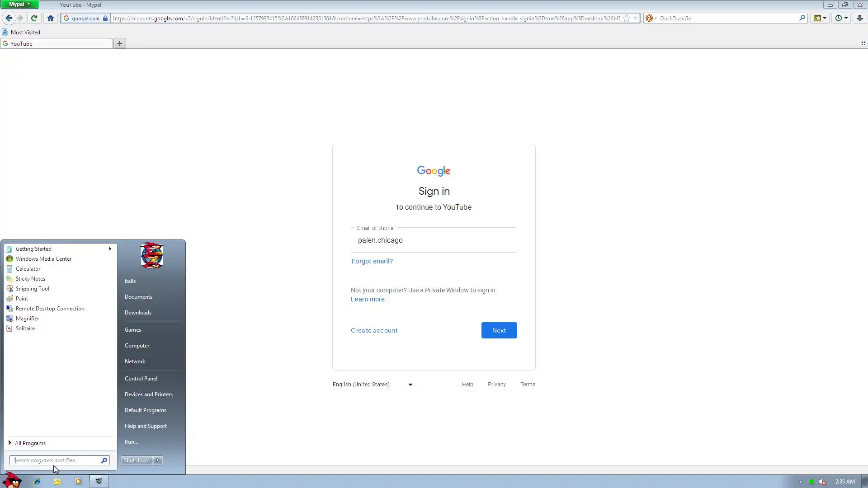Viewport: 868px width, 488px height.
Task: Launch Snipping Tool from the Start menu
Action: (x=33, y=289)
